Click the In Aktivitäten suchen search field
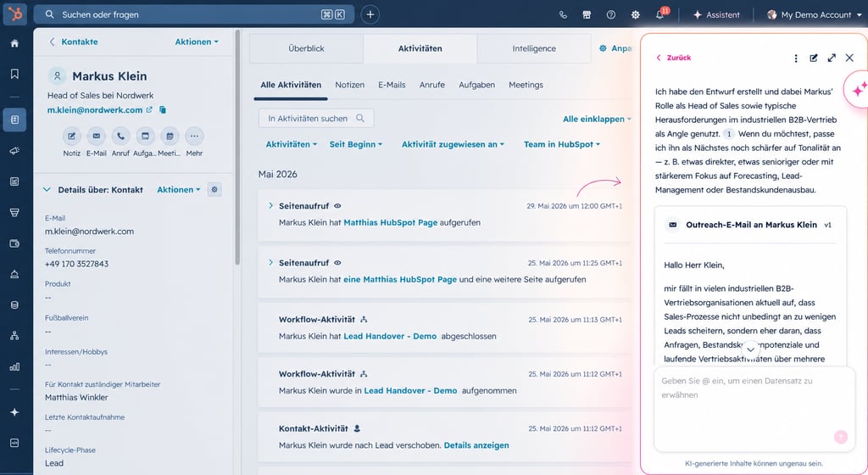Screen dimensions: 868x475 (x=316, y=119)
